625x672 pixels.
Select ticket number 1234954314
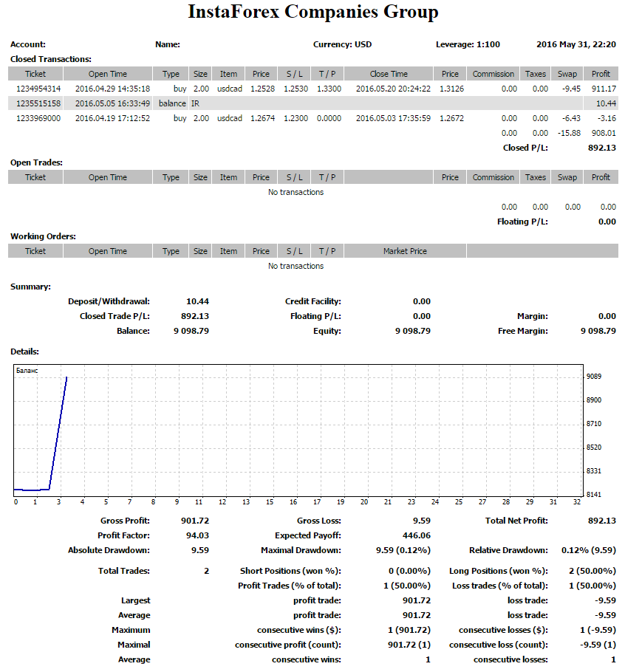point(38,89)
